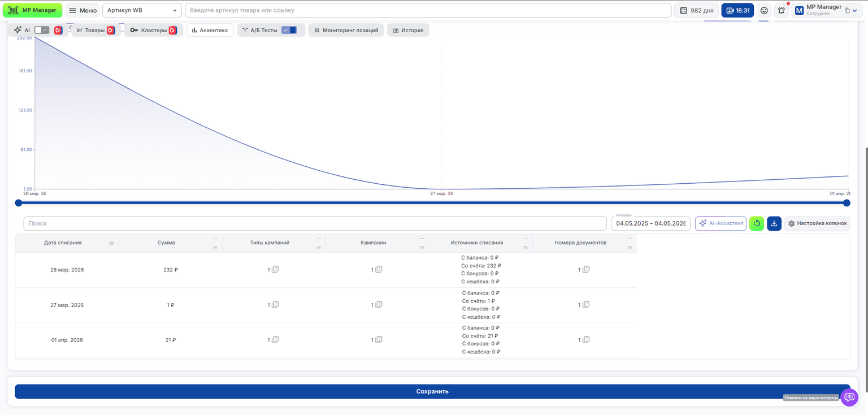Toggle the А/Б Тесты switch
The width and height of the screenshot is (868, 415).
click(289, 30)
